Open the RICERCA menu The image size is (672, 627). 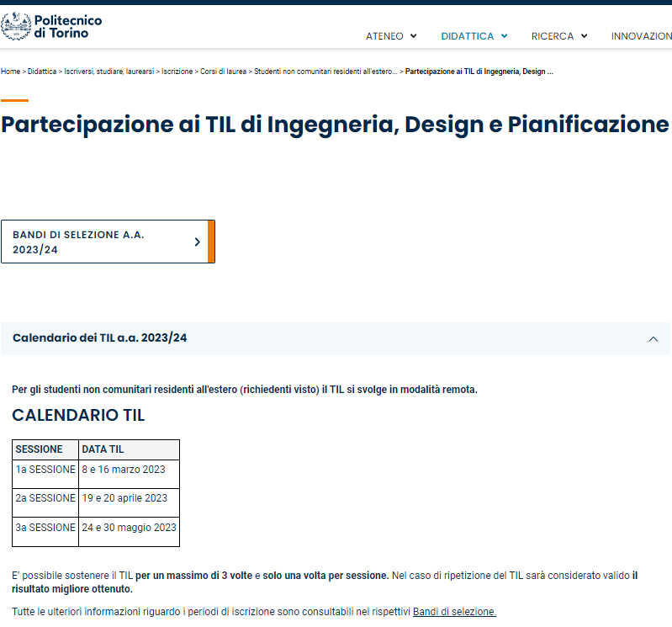pyautogui.click(x=553, y=36)
